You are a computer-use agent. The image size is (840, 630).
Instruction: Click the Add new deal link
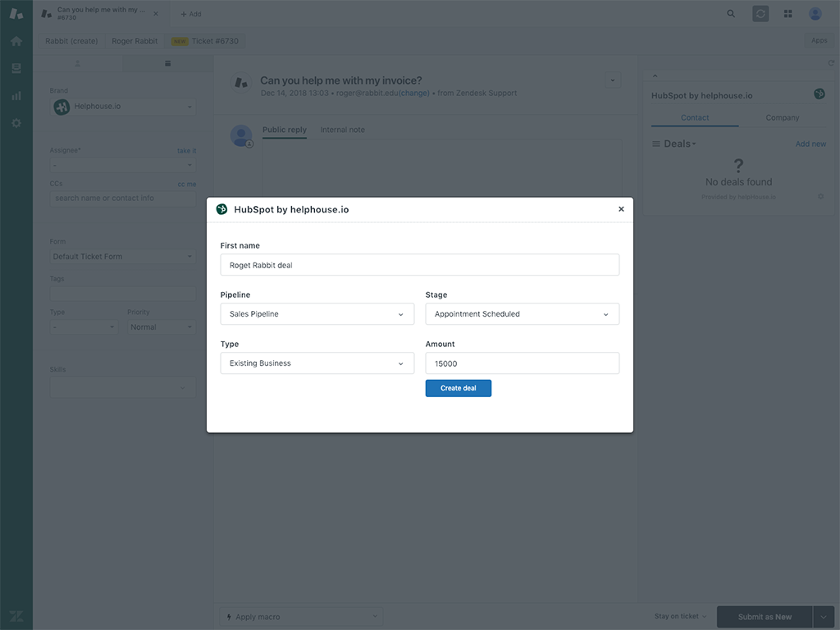810,144
